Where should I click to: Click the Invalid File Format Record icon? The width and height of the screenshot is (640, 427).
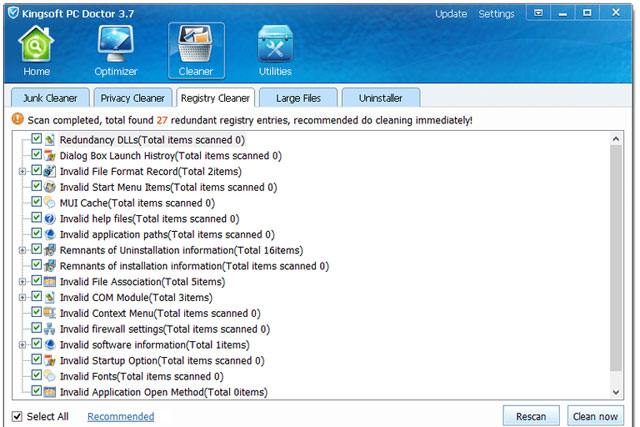pyautogui.click(x=49, y=171)
